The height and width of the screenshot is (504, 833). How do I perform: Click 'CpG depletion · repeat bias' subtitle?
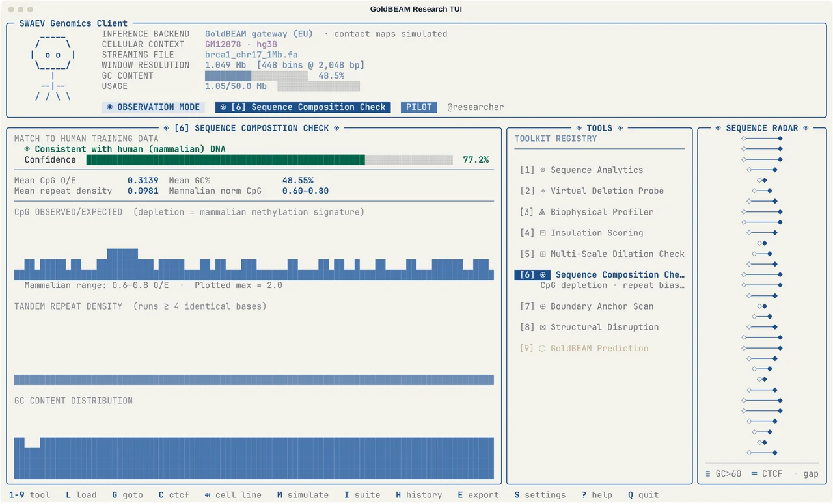pos(612,285)
